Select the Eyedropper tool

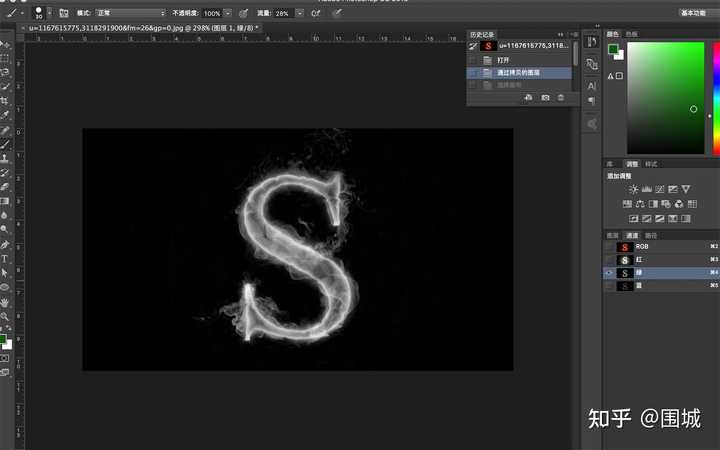coord(5,115)
